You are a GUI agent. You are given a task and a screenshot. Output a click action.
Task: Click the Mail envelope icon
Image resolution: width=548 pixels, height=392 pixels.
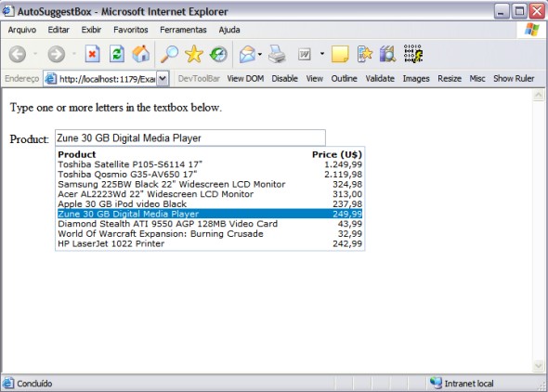pos(247,55)
